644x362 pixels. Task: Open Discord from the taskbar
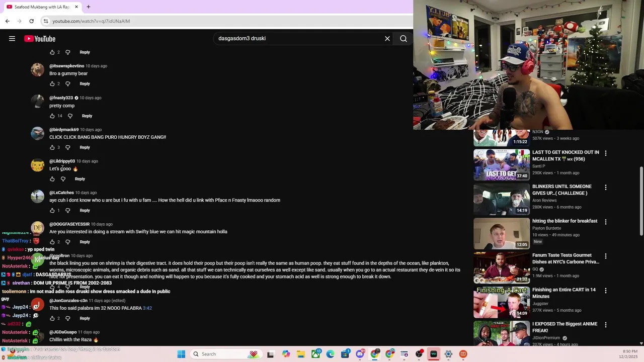pyautogui.click(x=360, y=354)
